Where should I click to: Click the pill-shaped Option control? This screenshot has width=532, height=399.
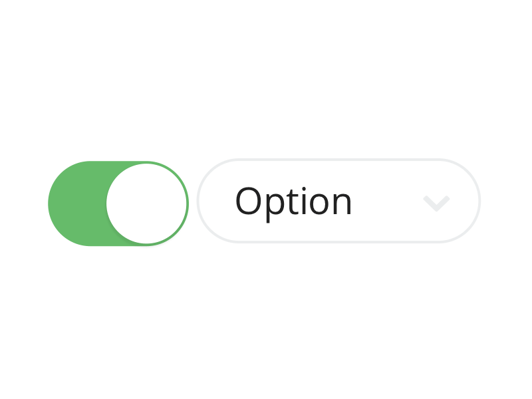tap(338, 201)
